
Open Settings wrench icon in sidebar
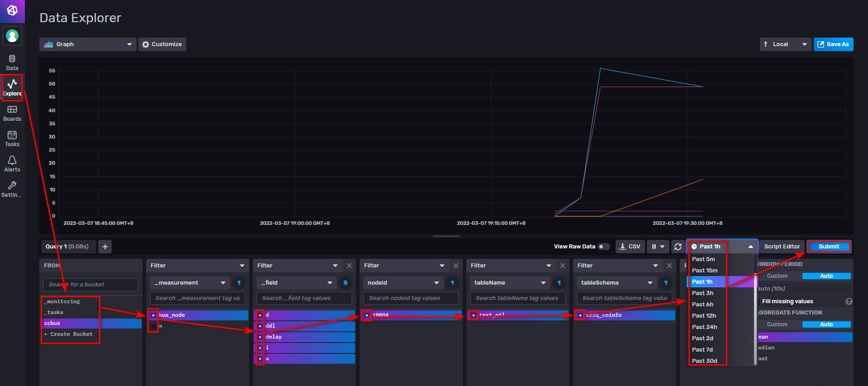pos(12,189)
